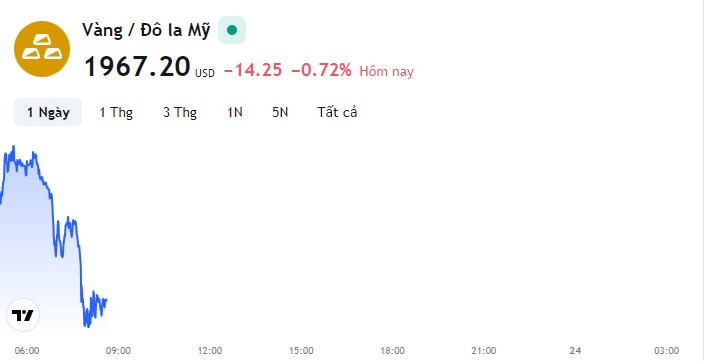Click the blue price line peak
Screen dimensions: 705x361
coord(13,147)
